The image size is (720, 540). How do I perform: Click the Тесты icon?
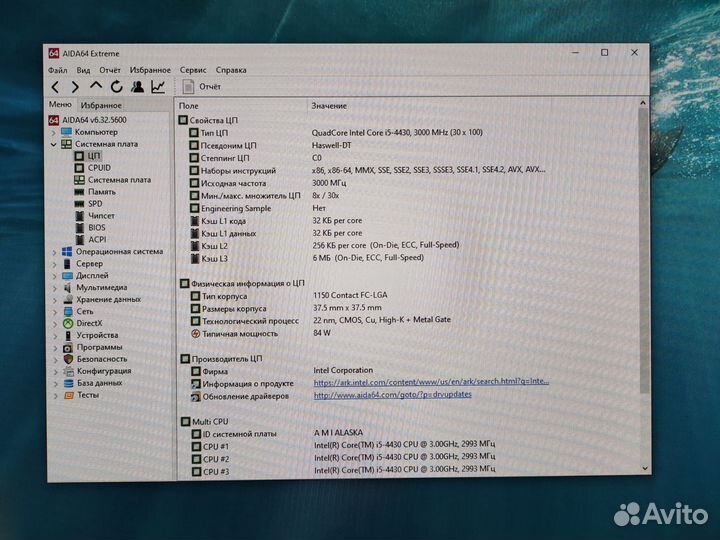69,395
